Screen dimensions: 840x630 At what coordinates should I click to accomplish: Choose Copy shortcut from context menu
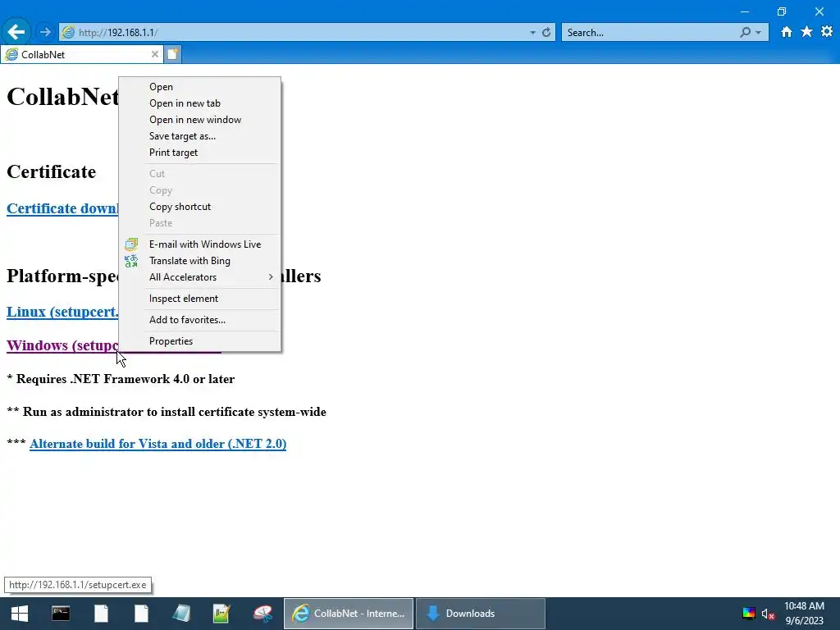click(199, 207)
